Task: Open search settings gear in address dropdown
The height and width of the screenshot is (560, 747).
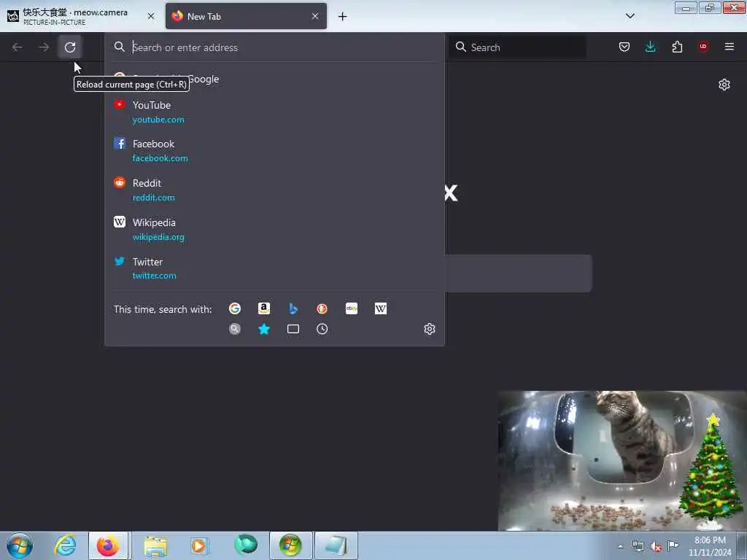Action: tap(430, 329)
